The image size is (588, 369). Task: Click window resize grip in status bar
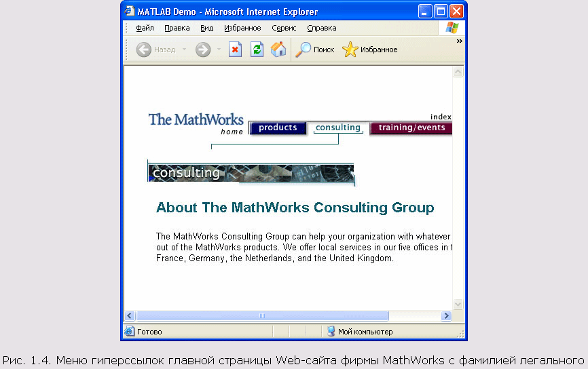pyautogui.click(x=461, y=334)
